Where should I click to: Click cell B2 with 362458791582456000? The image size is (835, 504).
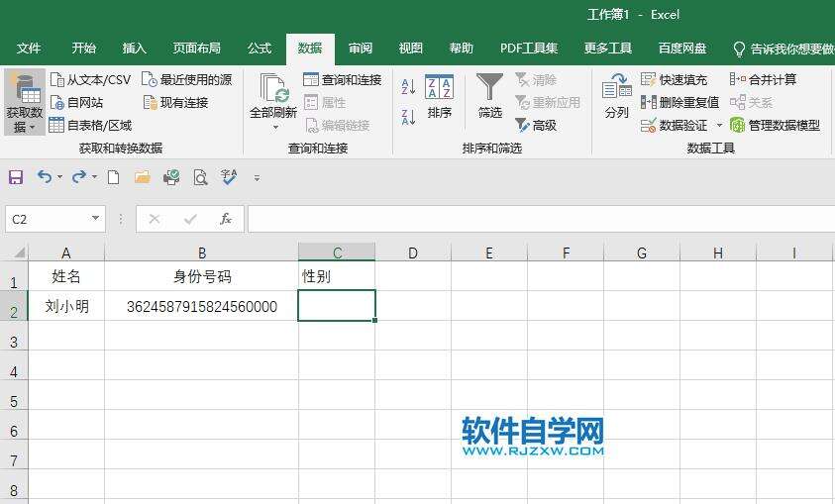click(201, 306)
